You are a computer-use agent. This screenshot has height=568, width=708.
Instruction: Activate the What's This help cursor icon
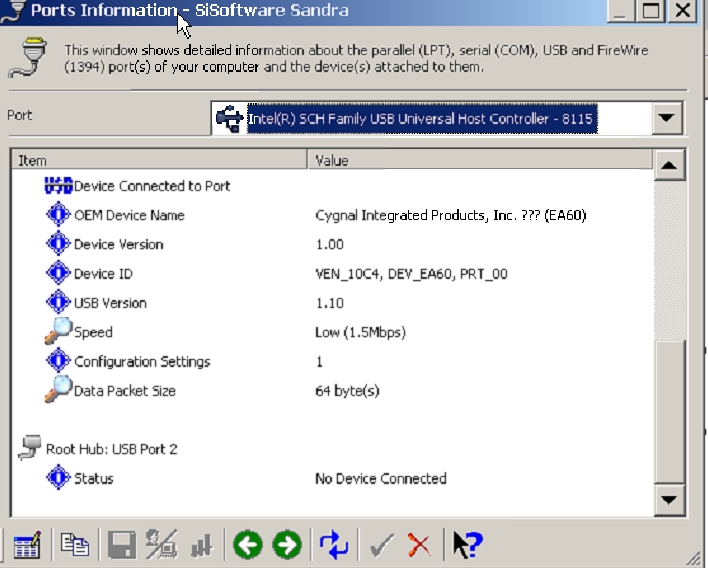467,545
